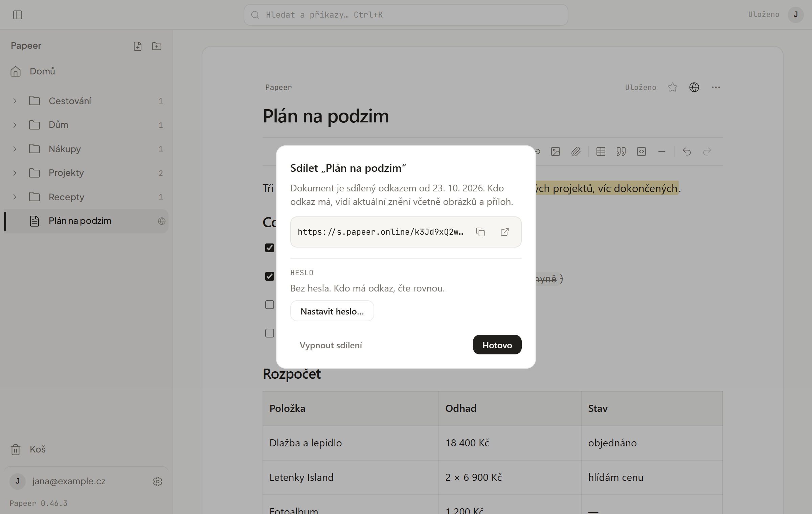Viewport: 812px width, 514px height.
Task: Star the document as favorite
Action: tap(673, 87)
